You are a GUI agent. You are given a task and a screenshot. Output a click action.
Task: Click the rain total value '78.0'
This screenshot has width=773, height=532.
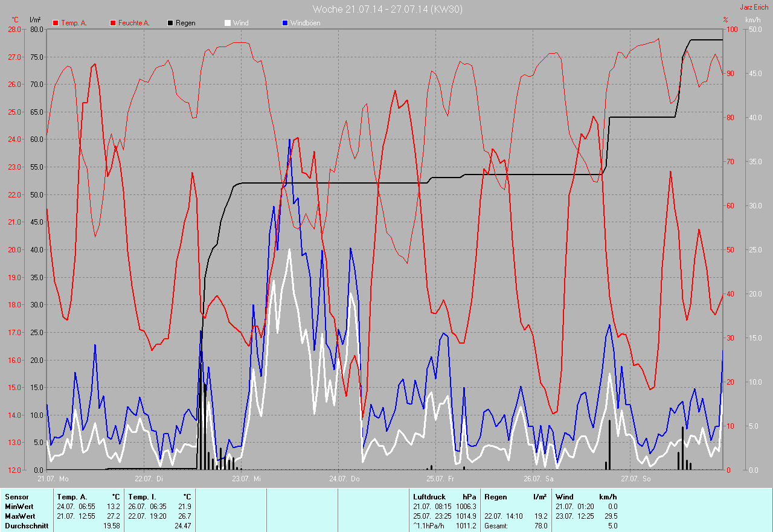(540, 526)
